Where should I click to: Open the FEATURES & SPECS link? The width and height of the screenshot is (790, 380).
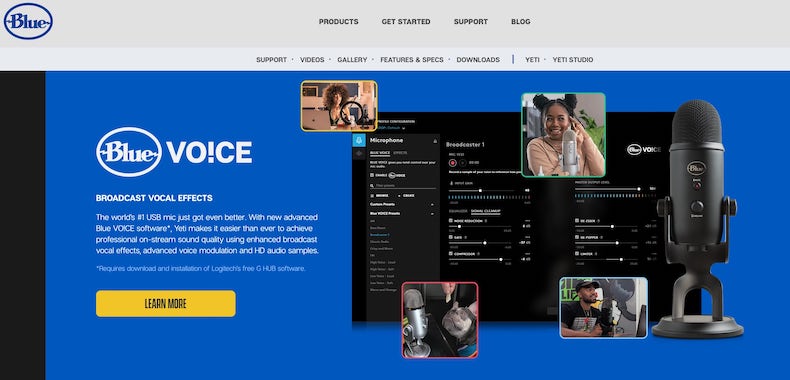pos(412,59)
